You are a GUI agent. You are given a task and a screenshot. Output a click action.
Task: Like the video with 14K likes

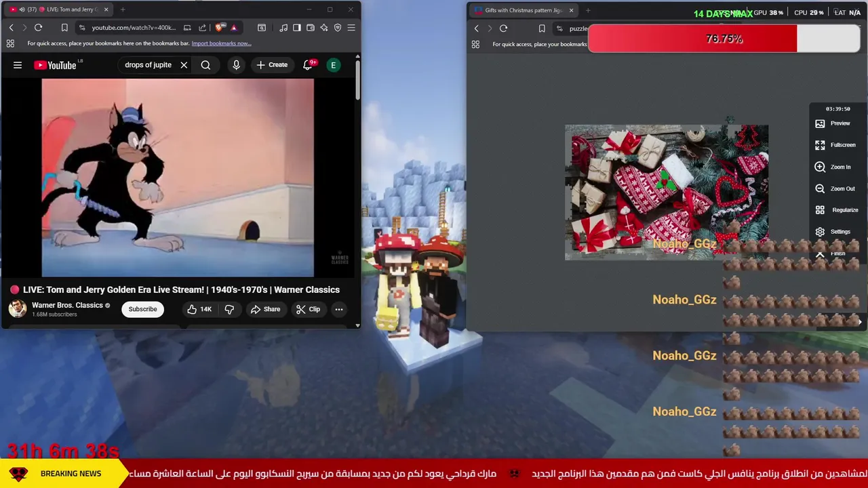point(199,309)
